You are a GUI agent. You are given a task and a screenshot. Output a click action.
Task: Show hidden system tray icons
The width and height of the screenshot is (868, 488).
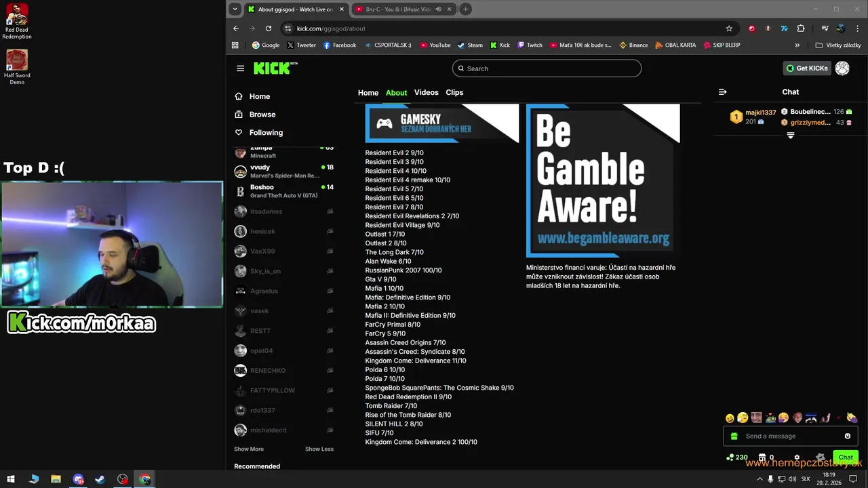click(x=759, y=479)
